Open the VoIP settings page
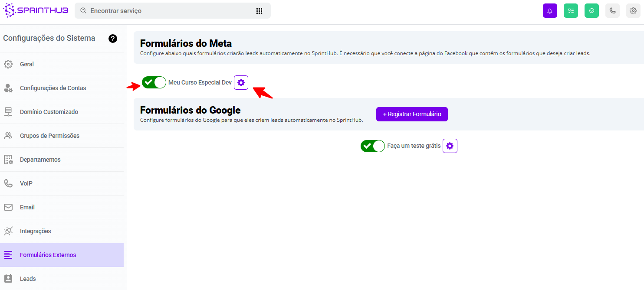Viewport: 644px width, 290px height. (26, 183)
